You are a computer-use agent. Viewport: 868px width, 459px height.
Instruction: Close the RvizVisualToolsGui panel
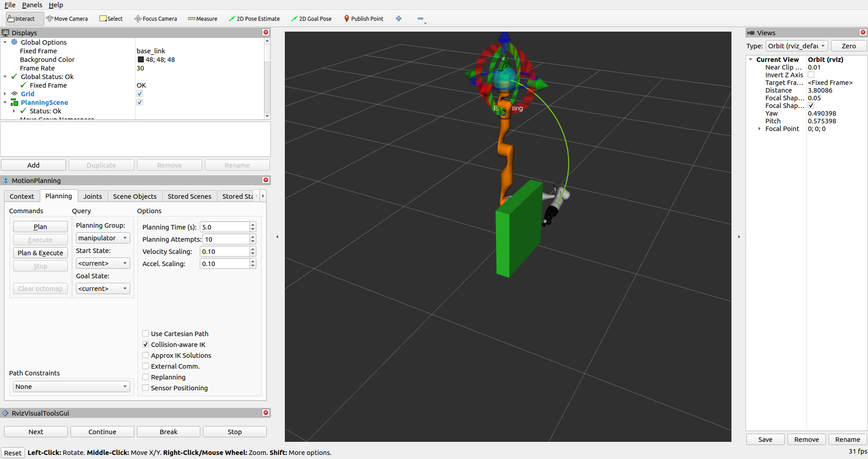tap(266, 413)
